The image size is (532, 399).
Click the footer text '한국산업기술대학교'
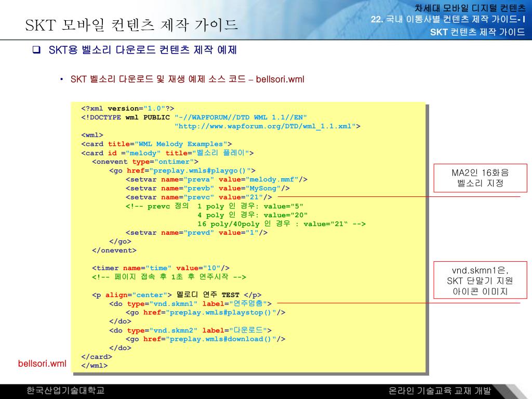click(x=65, y=391)
